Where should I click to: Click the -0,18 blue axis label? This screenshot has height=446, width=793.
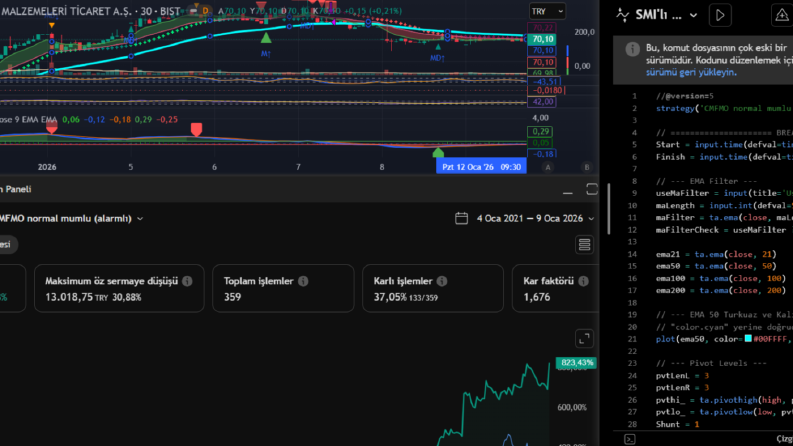(x=542, y=154)
